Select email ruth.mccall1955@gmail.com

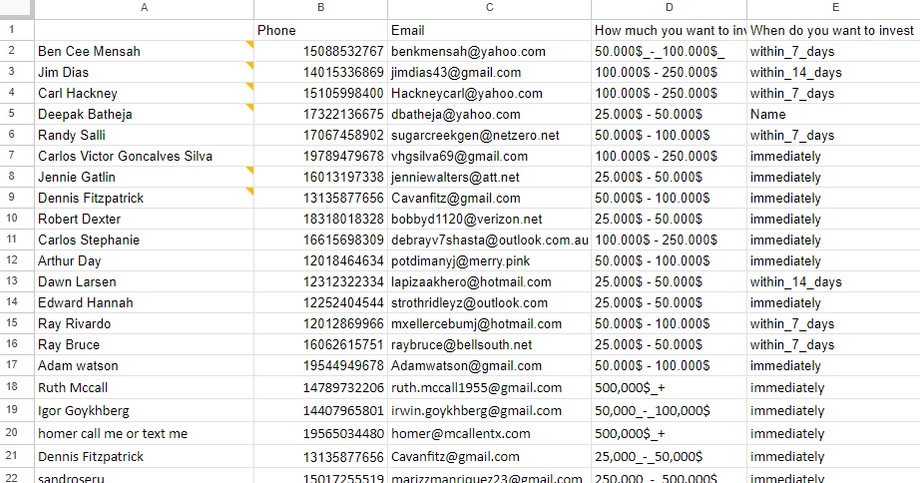(x=489, y=387)
